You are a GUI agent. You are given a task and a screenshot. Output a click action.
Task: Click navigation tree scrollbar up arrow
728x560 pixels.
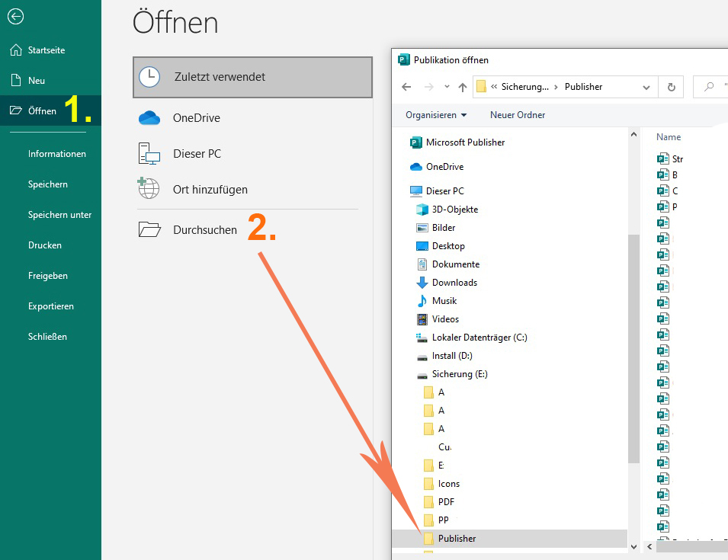pos(633,135)
